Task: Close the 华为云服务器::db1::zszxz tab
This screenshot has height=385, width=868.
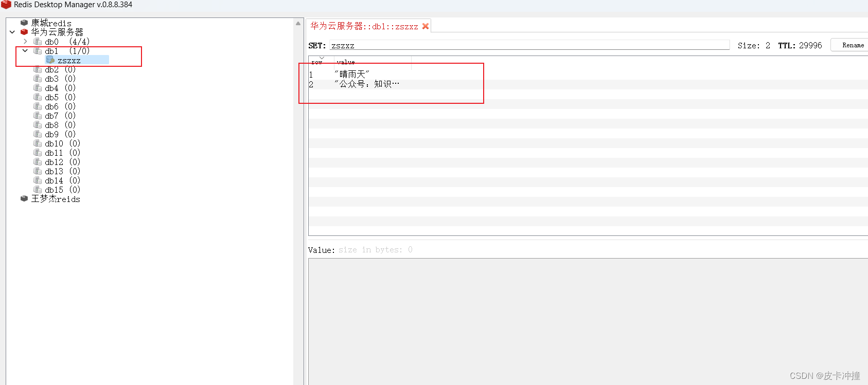Action: (x=426, y=26)
